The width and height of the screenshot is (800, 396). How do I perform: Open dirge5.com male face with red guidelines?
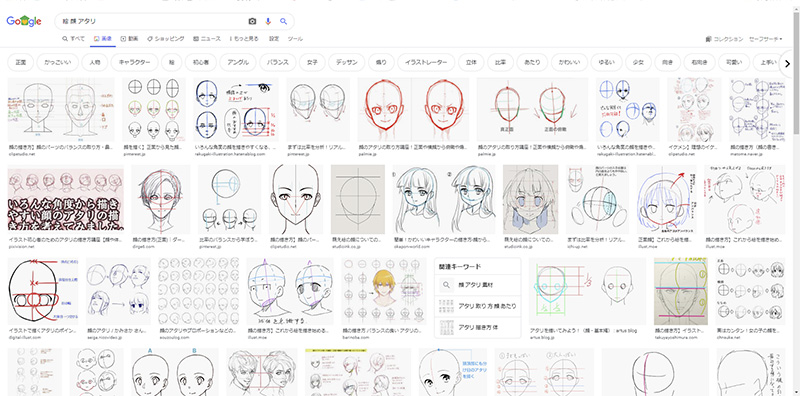(x=161, y=200)
